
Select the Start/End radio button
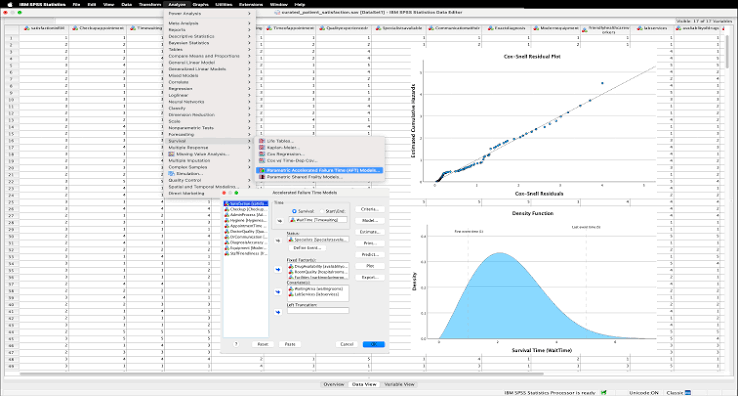point(322,211)
